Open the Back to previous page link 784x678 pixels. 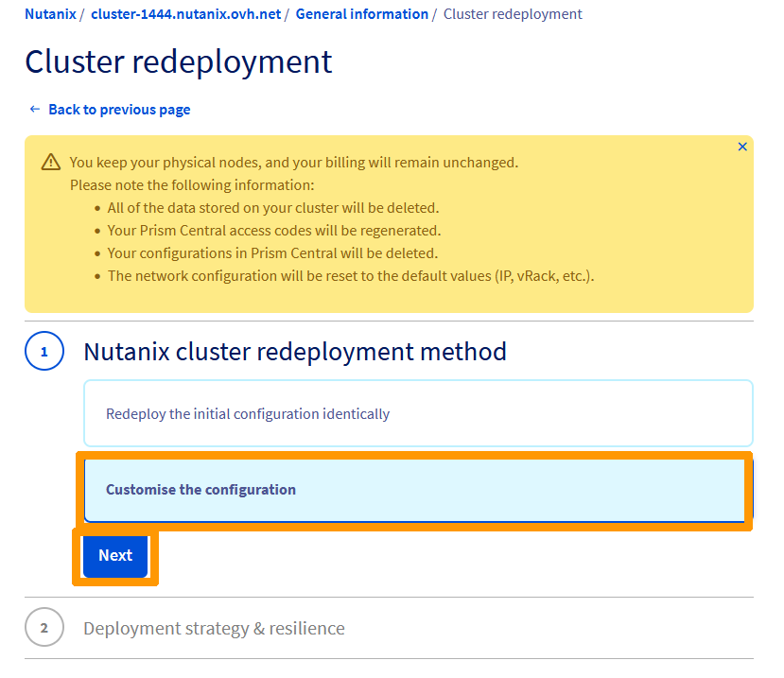(x=118, y=109)
